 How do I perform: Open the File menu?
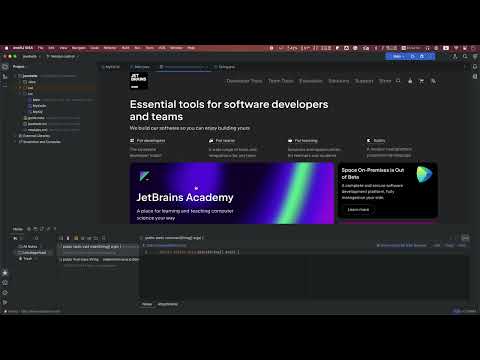pyautogui.click(x=41, y=48)
